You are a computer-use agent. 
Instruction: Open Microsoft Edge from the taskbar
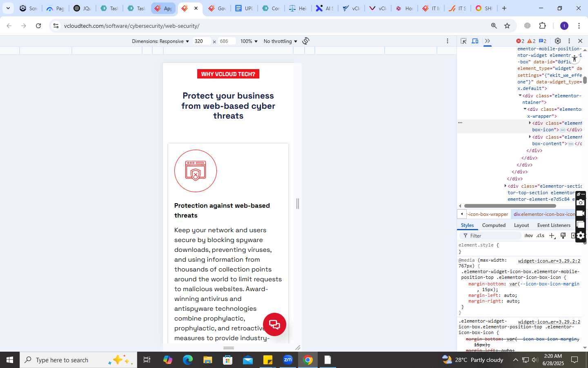188,360
